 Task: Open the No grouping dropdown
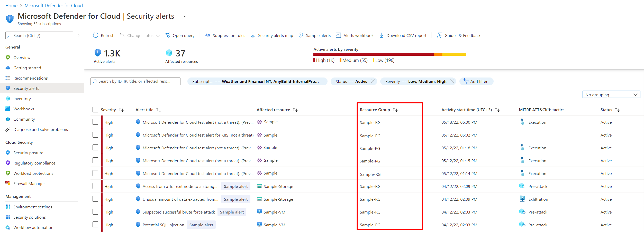pyautogui.click(x=611, y=95)
